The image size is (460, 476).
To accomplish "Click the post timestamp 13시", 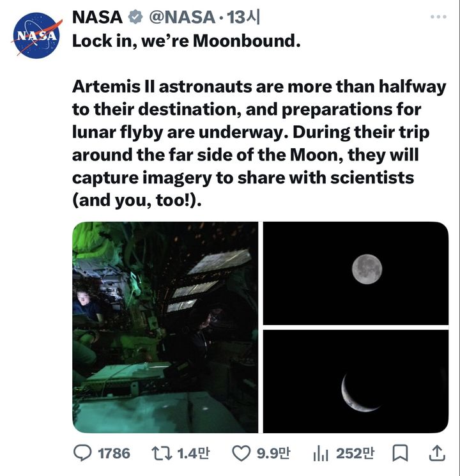I will pos(243,17).
